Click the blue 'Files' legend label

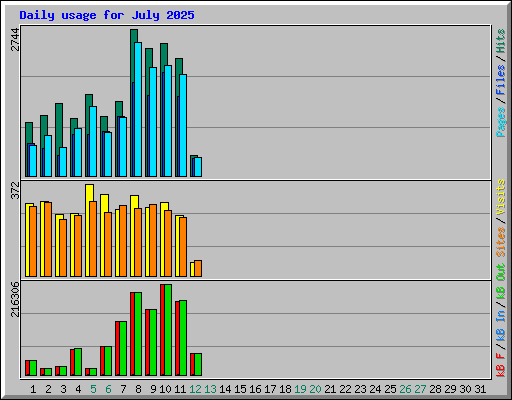coord(501,79)
